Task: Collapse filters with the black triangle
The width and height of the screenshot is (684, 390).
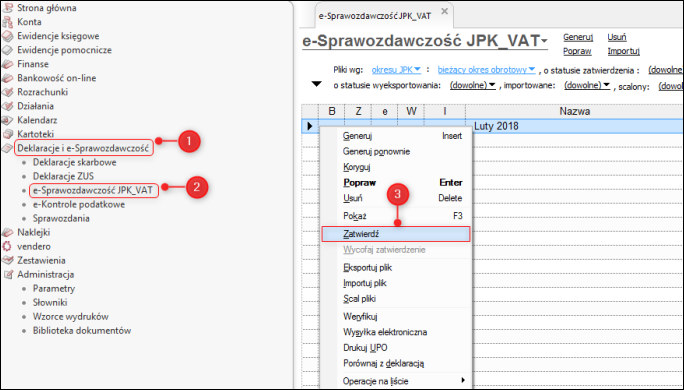Action: pyautogui.click(x=316, y=84)
